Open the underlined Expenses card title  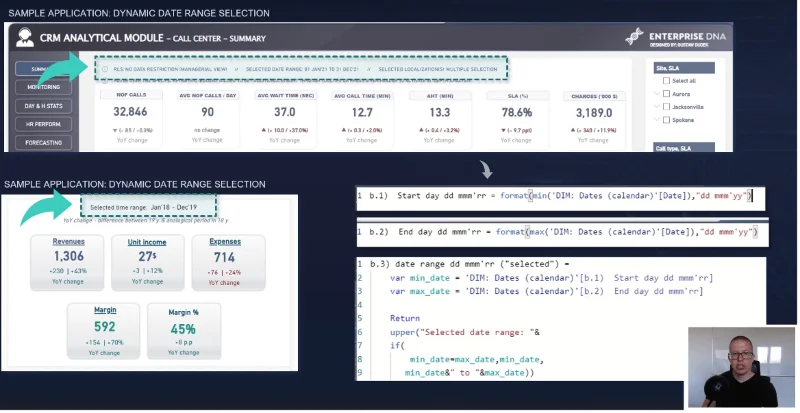[225, 241]
